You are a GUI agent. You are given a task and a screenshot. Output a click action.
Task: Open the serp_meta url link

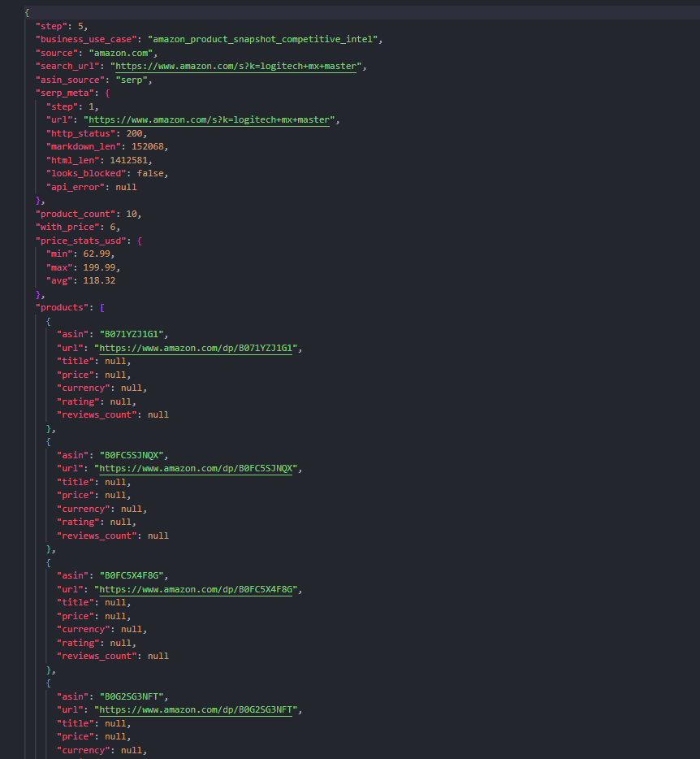point(209,119)
